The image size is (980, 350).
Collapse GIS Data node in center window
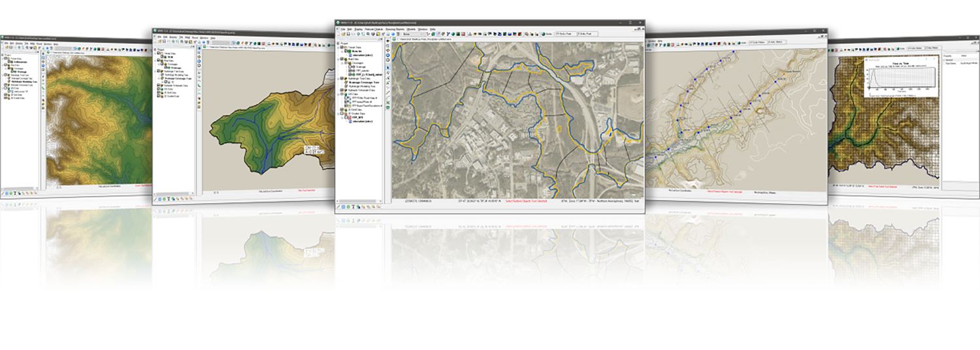(338, 94)
